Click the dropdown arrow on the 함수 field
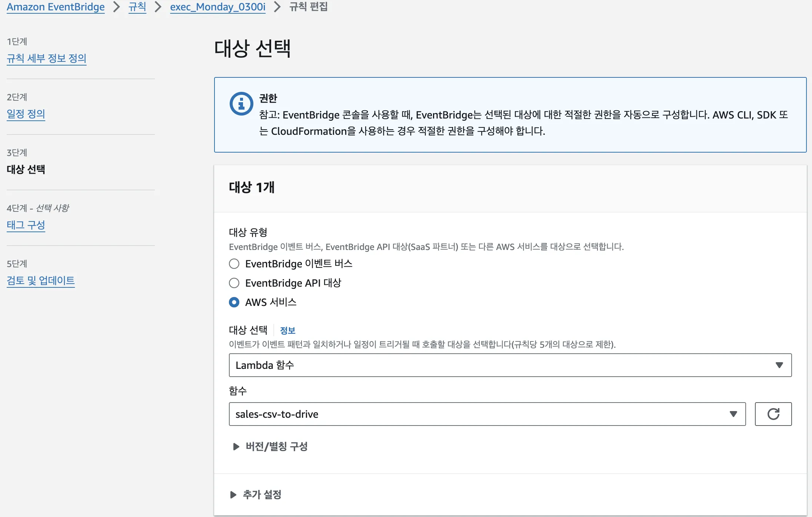This screenshot has width=812, height=517. click(x=734, y=414)
